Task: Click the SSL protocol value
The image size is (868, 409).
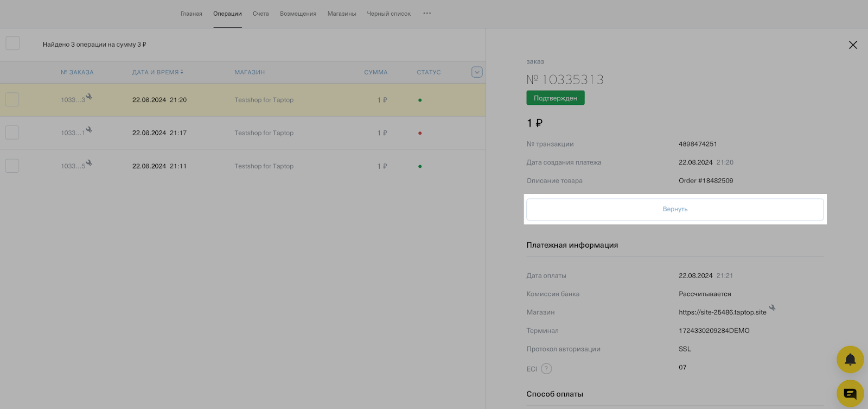Action: tap(685, 349)
